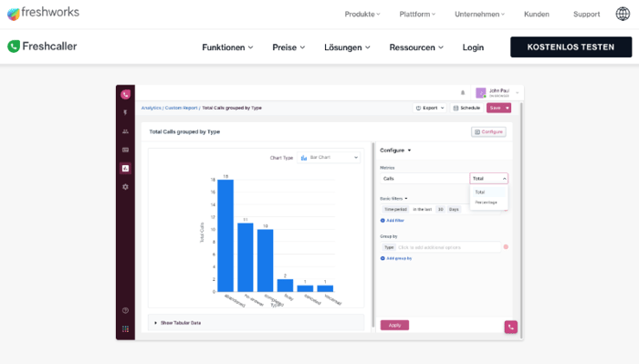
Task: Click the pink phone icon atop sidebar
Action: point(126,95)
